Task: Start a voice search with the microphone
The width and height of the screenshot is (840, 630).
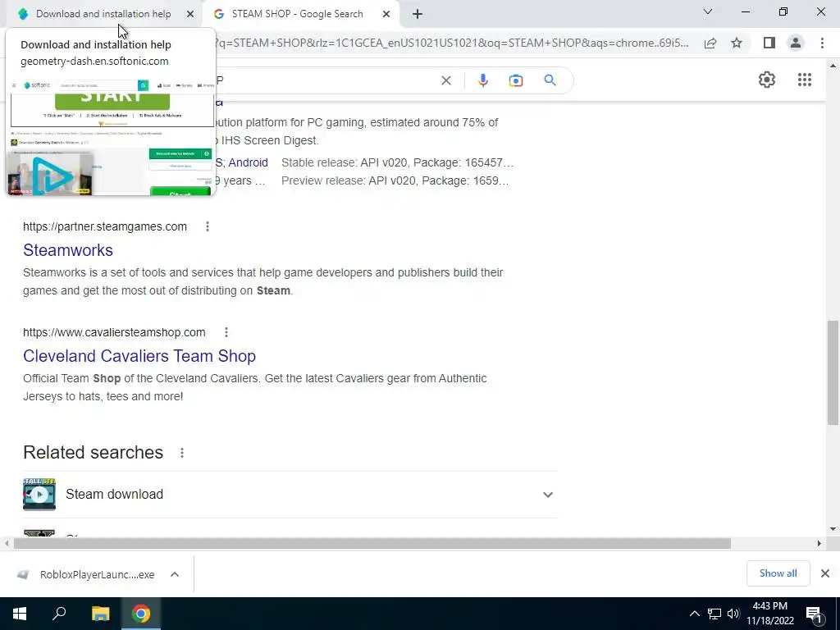Action: click(482, 80)
